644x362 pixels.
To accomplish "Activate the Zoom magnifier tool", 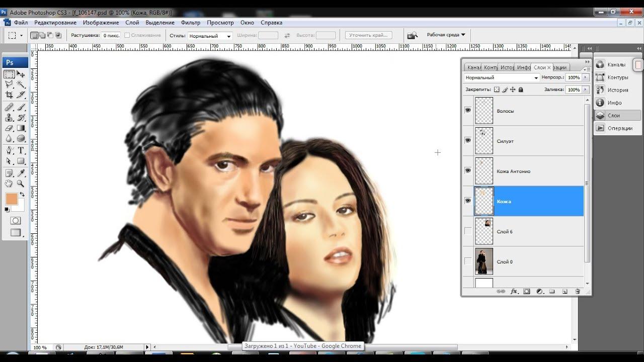I will coord(21,184).
